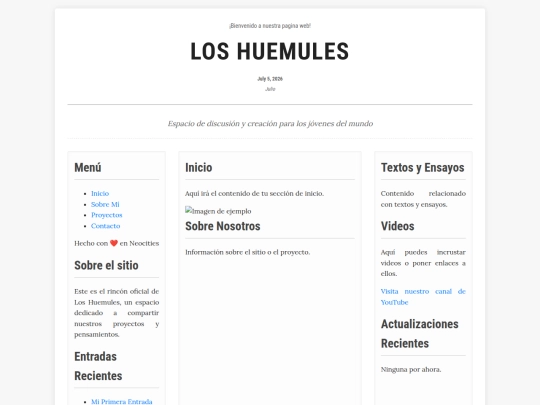Click the Información sobre el sitio paragraph
This screenshot has height=405, width=540.
[248, 252]
